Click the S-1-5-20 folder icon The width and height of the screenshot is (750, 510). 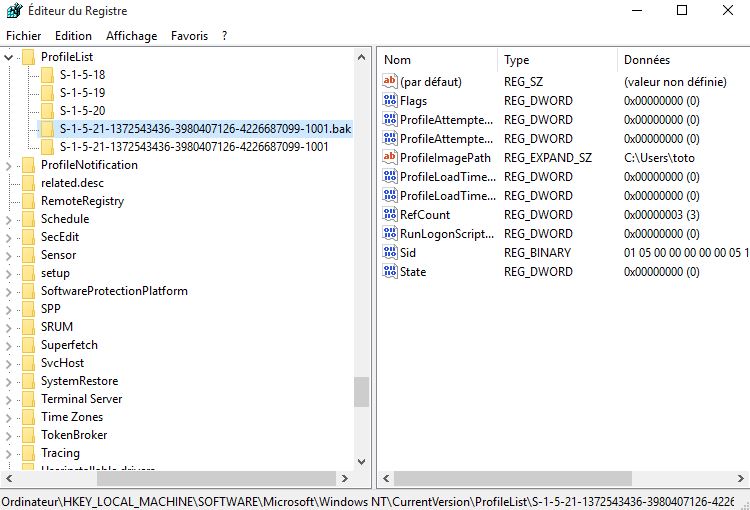coord(47,111)
